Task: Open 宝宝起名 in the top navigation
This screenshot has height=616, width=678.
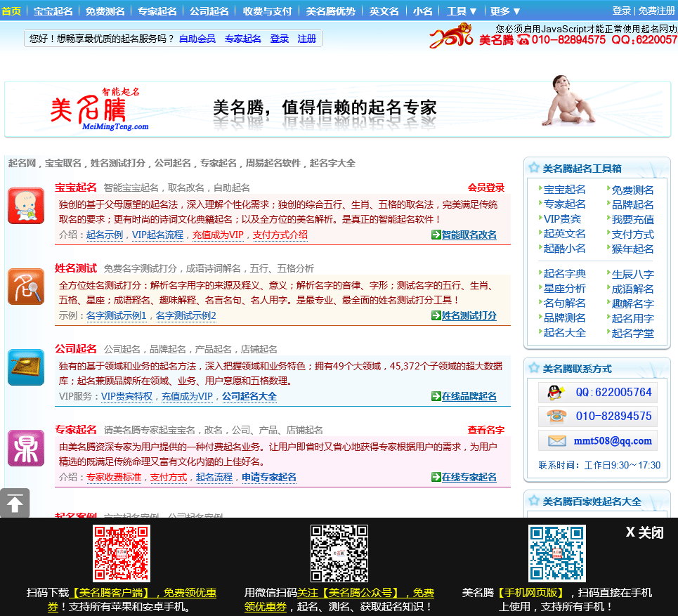Action: (x=53, y=11)
